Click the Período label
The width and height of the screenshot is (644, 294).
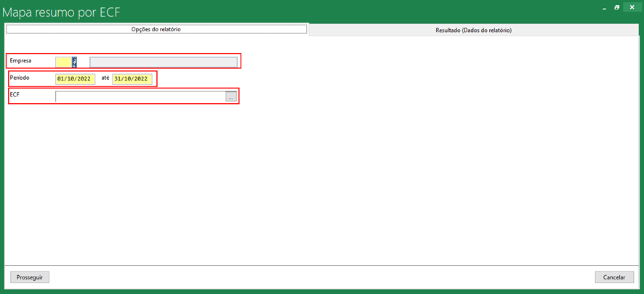[20, 78]
